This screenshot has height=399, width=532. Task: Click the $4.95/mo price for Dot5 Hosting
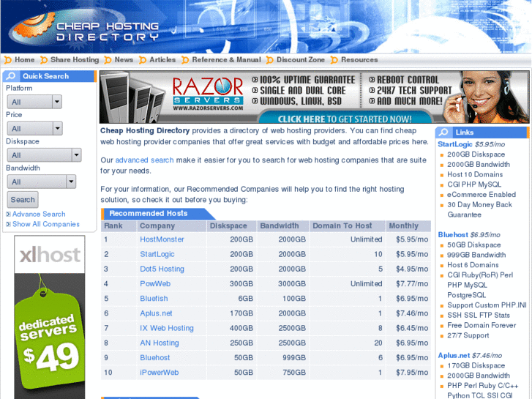coord(412,269)
